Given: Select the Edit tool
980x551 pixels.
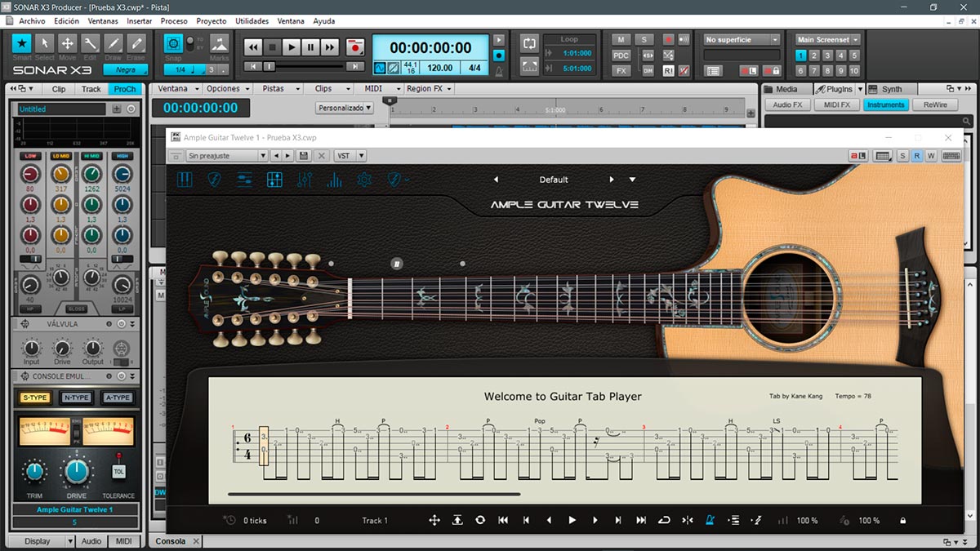Looking at the screenshot, I should click(91, 43).
